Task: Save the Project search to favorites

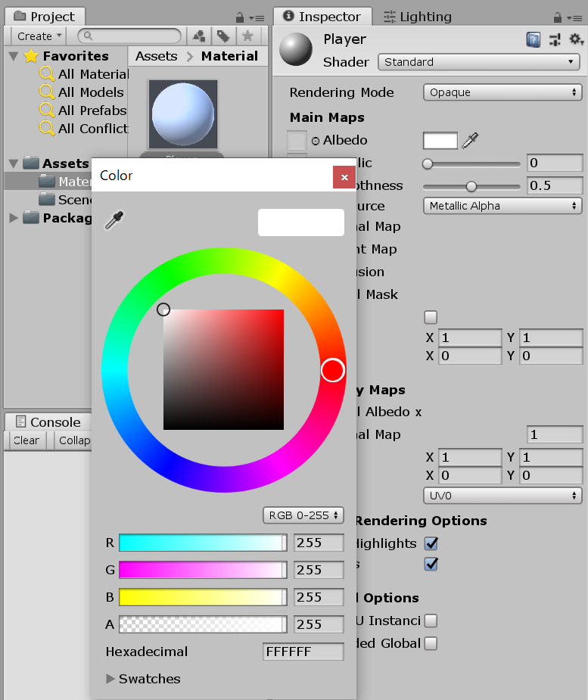Action: (247, 36)
